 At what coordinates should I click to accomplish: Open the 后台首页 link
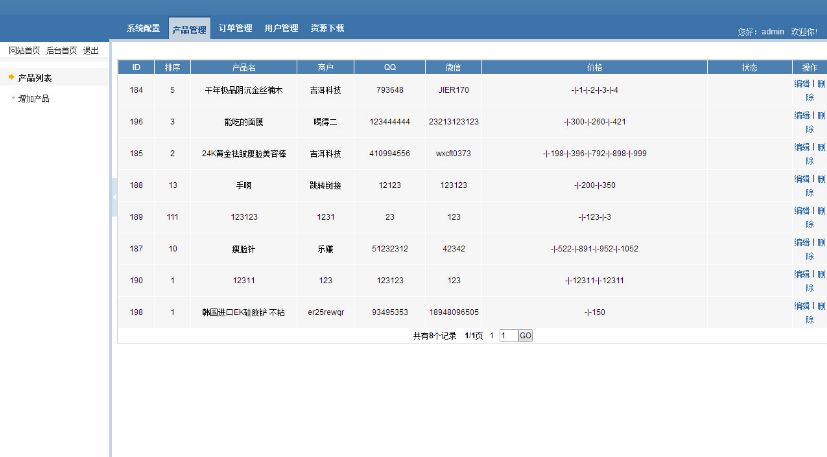pos(61,50)
